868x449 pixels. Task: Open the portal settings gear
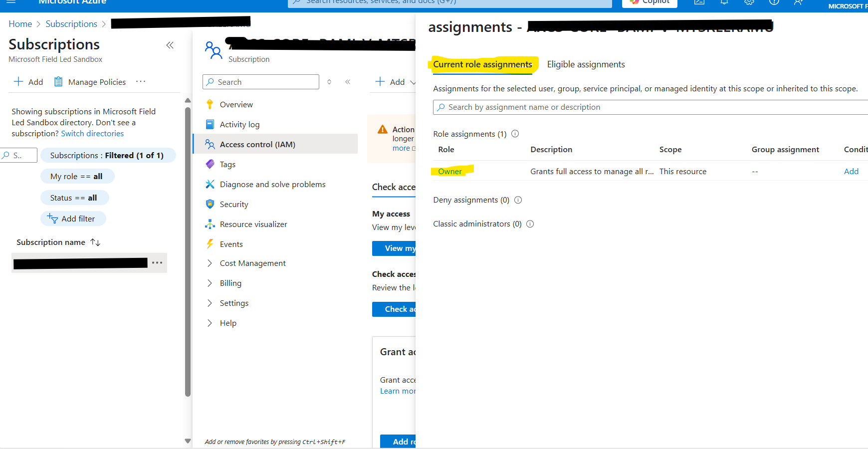(749, 2)
